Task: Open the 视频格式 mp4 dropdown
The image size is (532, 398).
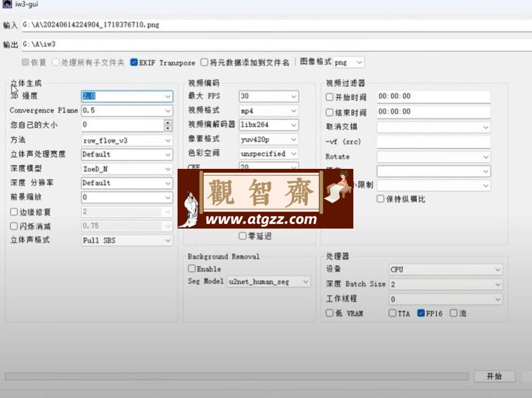Action: click(269, 111)
